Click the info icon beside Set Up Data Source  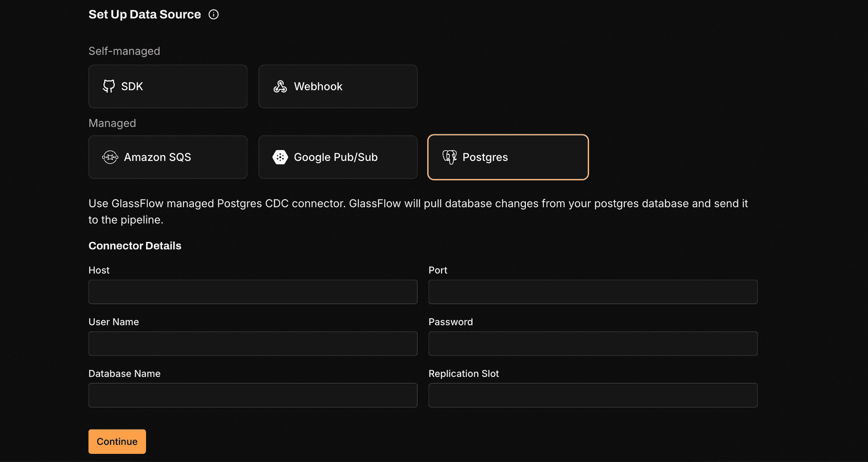tap(213, 14)
